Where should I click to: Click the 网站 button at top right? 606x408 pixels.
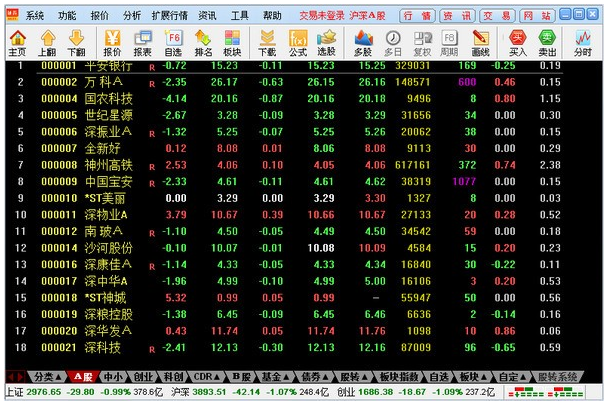point(537,15)
